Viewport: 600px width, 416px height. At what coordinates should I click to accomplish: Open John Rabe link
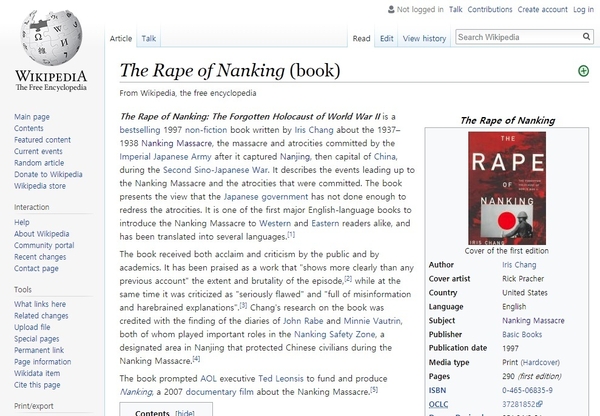[303, 321]
